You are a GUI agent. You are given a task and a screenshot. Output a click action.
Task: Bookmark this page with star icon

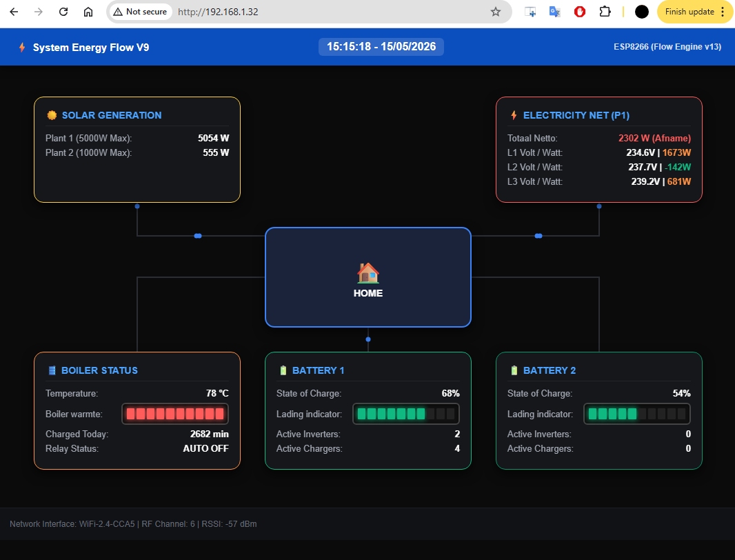point(496,12)
